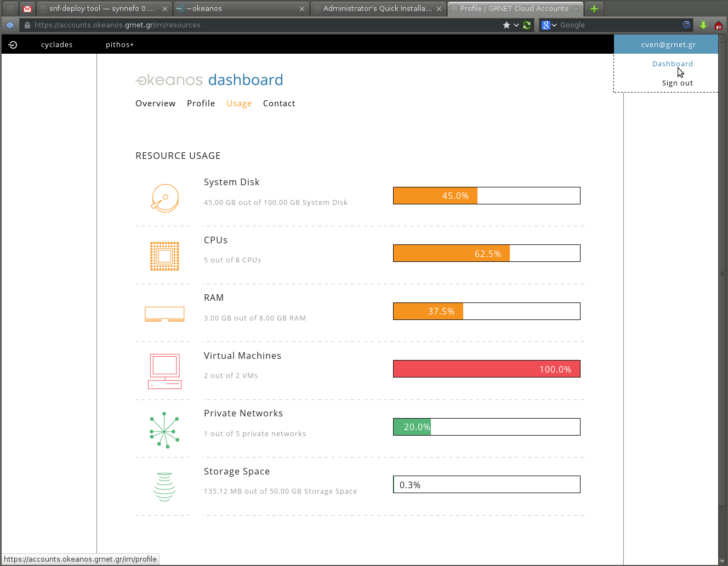Click the Private Networks star icon
The image size is (728, 566).
pos(164,430)
